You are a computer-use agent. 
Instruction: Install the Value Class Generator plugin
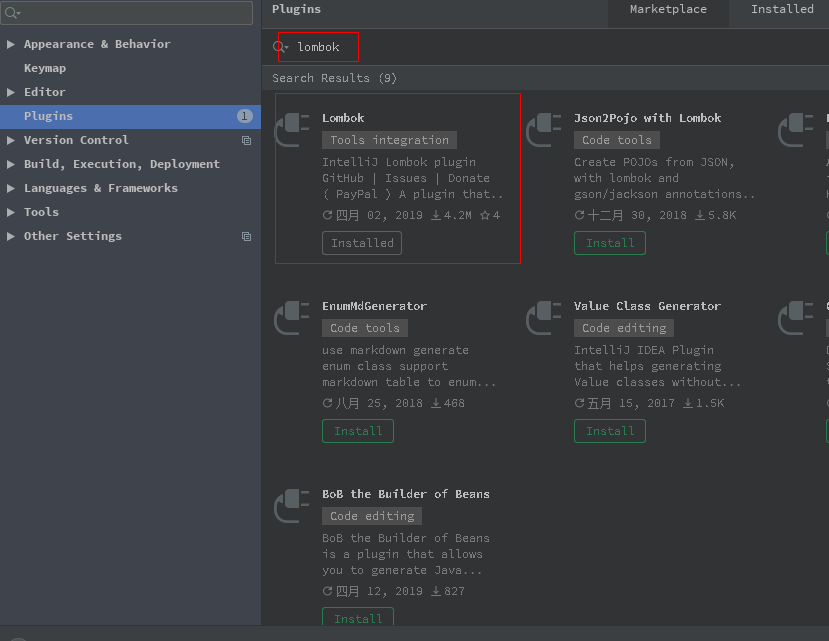(x=610, y=431)
